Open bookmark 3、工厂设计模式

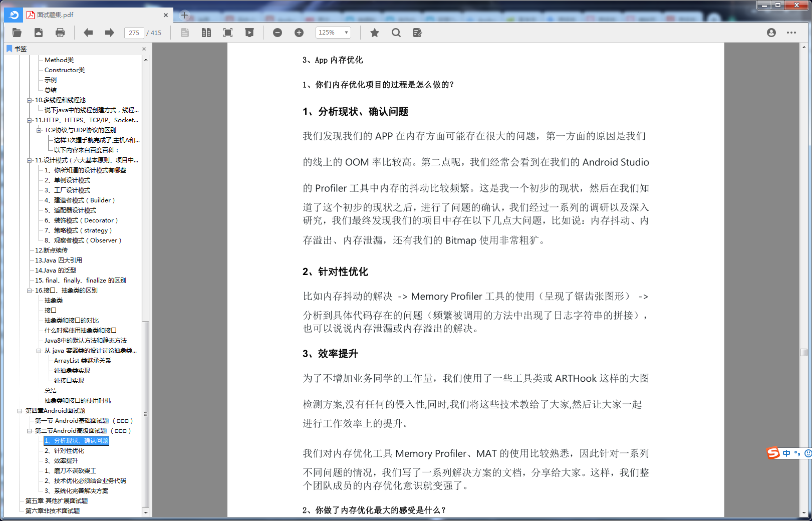pyautogui.click(x=67, y=190)
